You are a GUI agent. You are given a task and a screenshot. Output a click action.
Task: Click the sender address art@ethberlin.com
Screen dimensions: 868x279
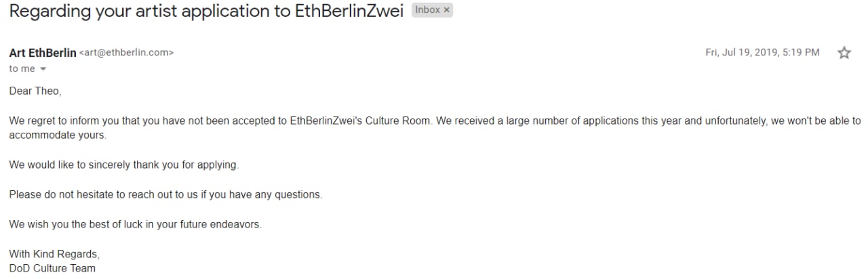point(127,53)
